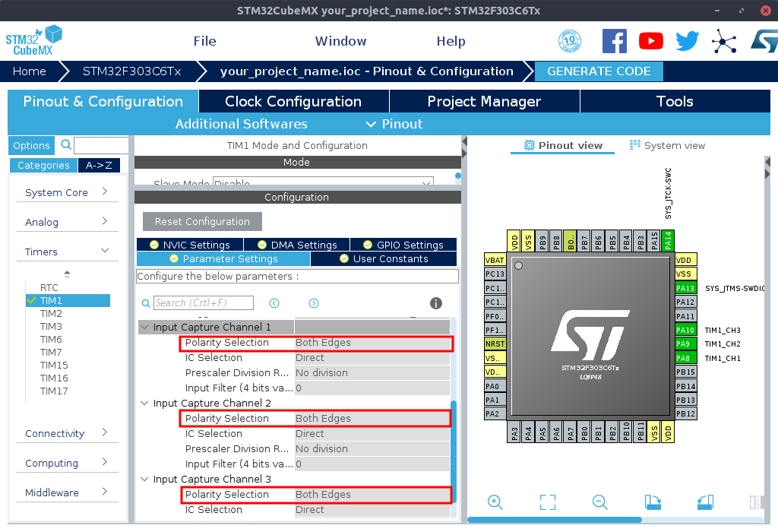Switch peripheral list to Categories view
The image size is (778, 532).
coord(43,165)
